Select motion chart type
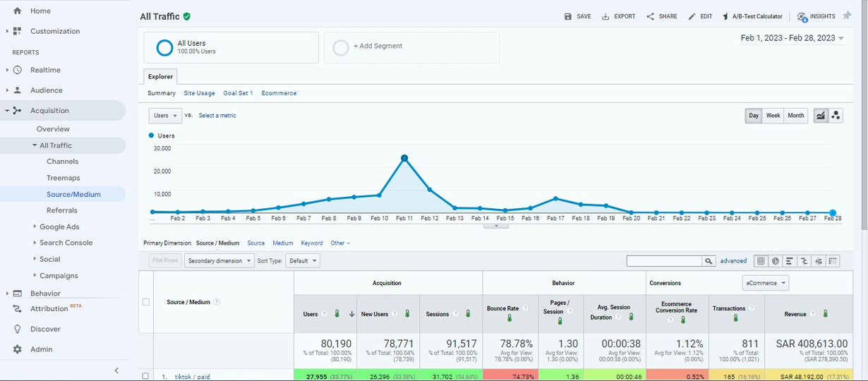The width and height of the screenshot is (868, 381). click(x=836, y=116)
